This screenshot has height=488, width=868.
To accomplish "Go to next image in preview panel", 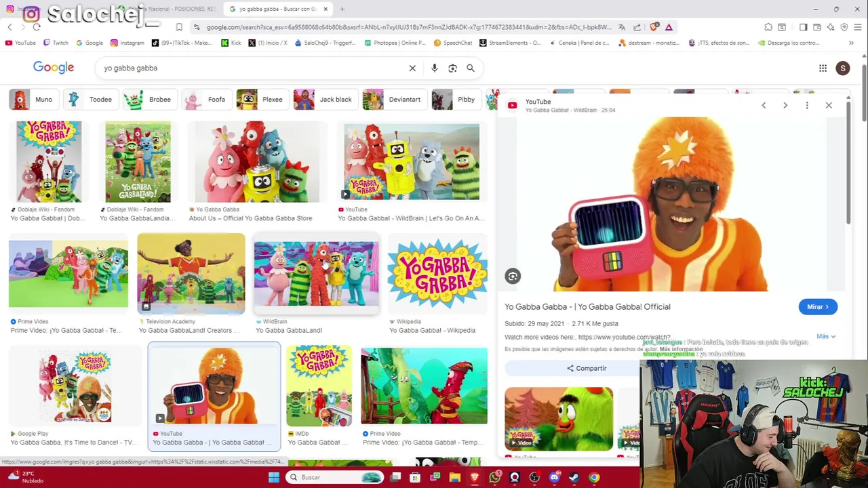I will click(785, 105).
